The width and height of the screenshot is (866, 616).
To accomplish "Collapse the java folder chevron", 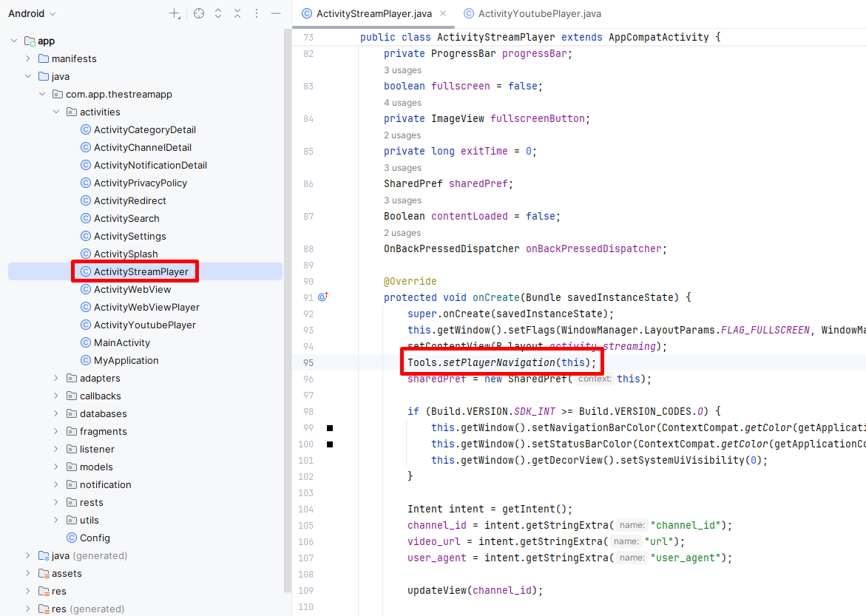I will pos(28,76).
